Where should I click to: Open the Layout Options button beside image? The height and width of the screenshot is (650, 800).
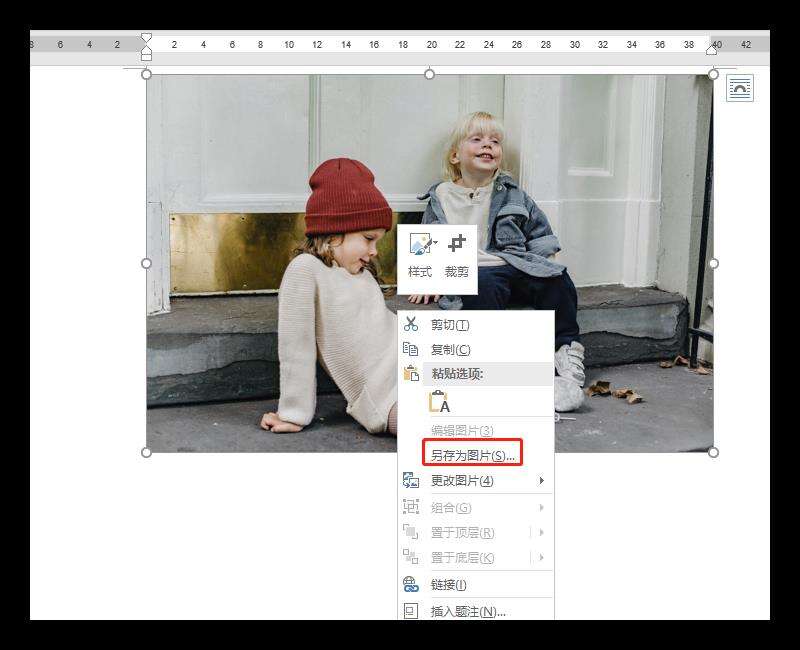pos(740,88)
